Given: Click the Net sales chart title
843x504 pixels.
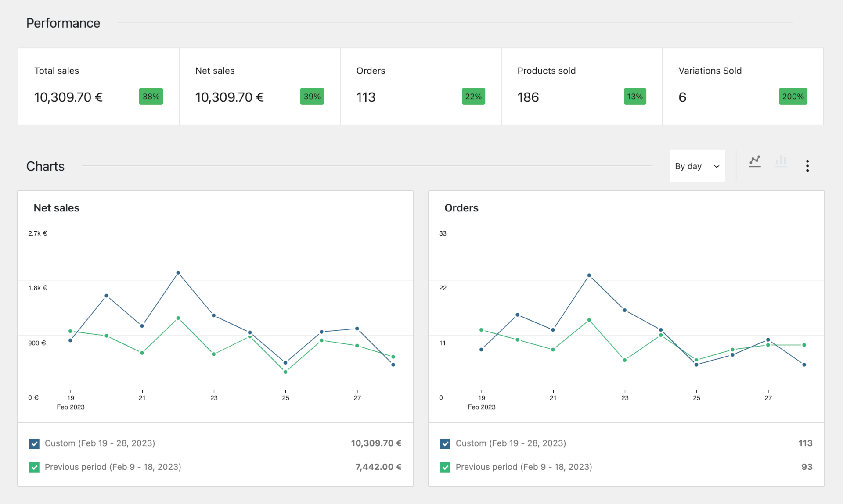Looking at the screenshot, I should [57, 208].
